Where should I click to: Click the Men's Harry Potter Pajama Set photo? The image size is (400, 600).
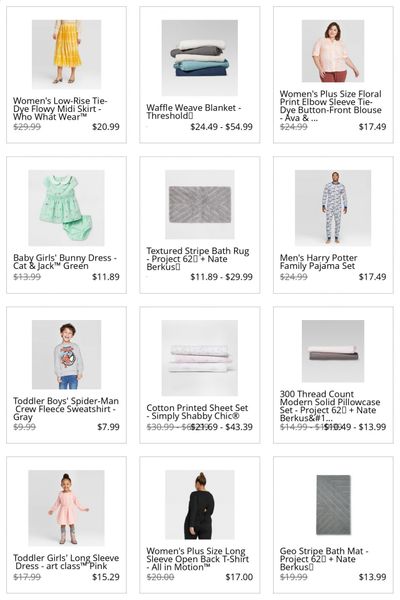pos(333,208)
